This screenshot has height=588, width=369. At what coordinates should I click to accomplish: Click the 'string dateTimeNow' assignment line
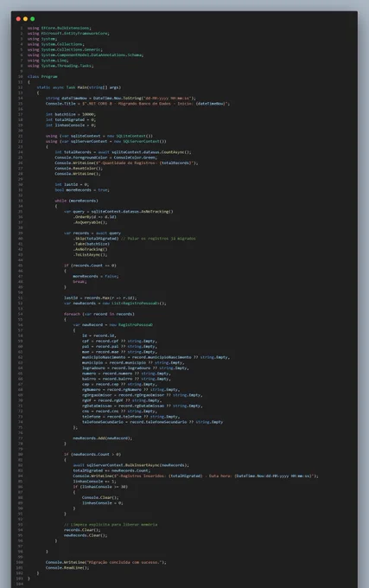[x=121, y=99]
